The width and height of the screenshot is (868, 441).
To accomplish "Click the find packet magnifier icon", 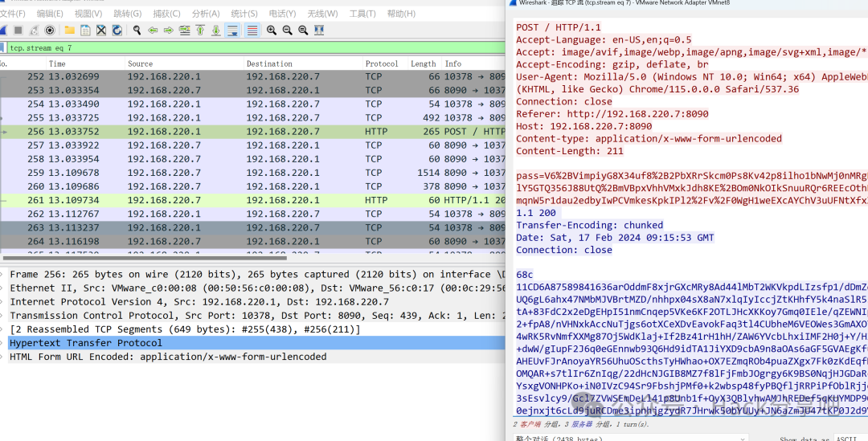I will tap(137, 31).
